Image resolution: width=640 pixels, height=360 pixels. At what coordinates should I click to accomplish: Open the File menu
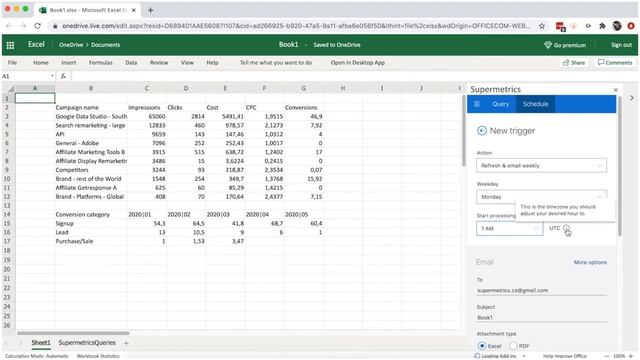[13, 63]
